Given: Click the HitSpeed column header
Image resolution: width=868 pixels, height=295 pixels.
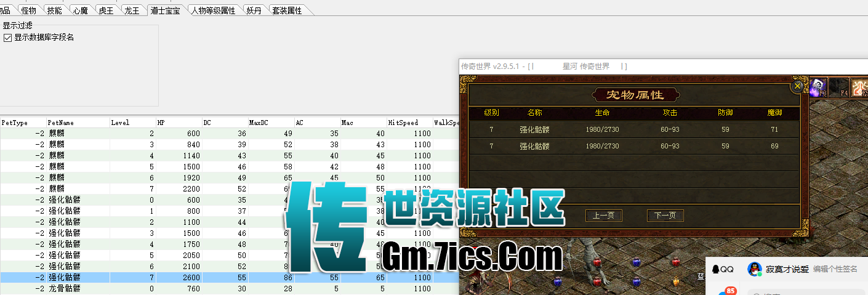Looking at the screenshot, I should [410, 123].
